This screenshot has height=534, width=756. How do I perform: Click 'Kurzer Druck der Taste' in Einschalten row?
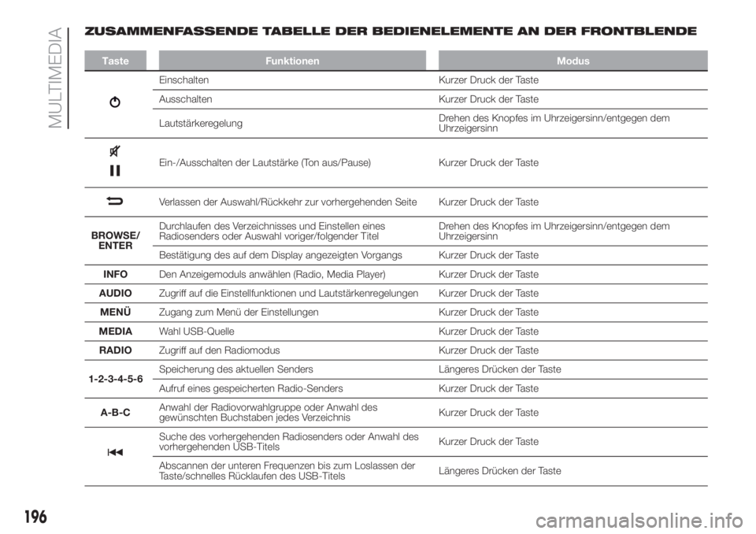click(488, 80)
